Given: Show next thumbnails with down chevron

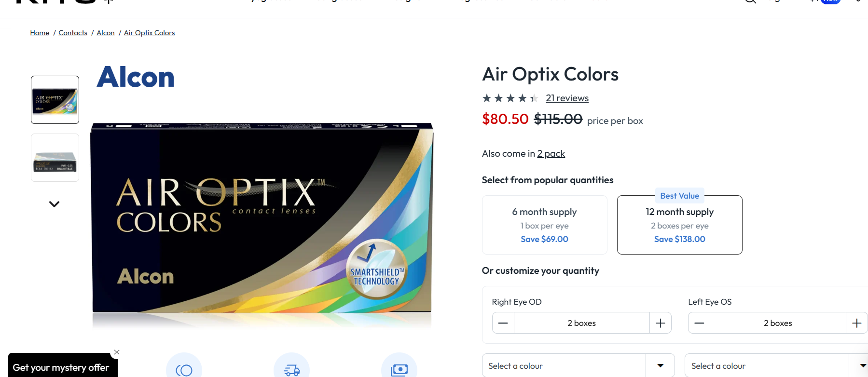Looking at the screenshot, I should pos(55,204).
